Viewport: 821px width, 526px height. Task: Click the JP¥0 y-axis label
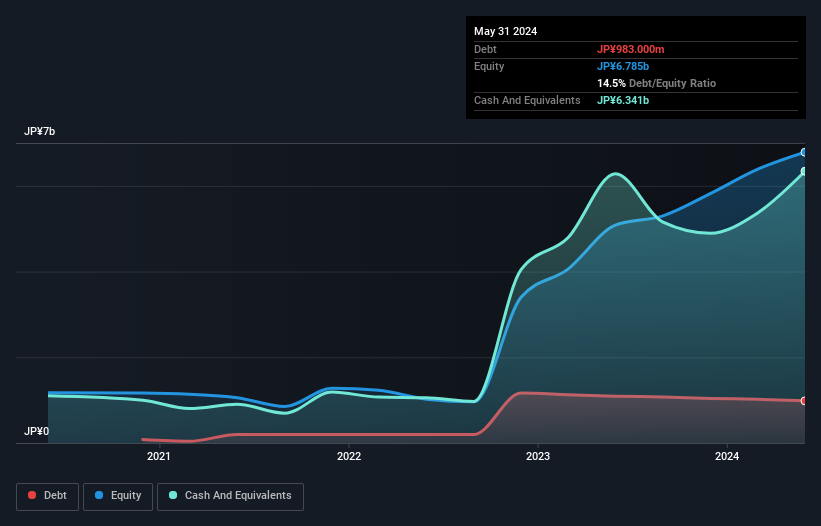point(36,431)
